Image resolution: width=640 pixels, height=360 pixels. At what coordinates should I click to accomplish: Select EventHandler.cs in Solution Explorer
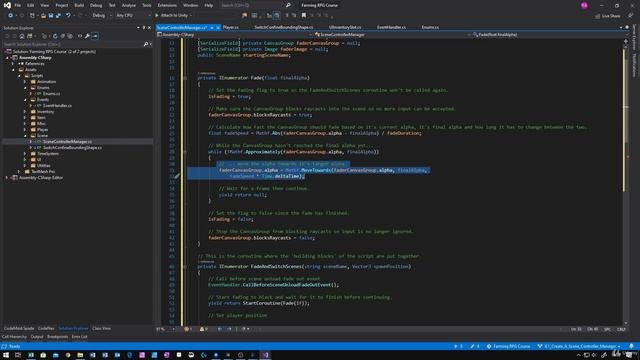pos(57,105)
